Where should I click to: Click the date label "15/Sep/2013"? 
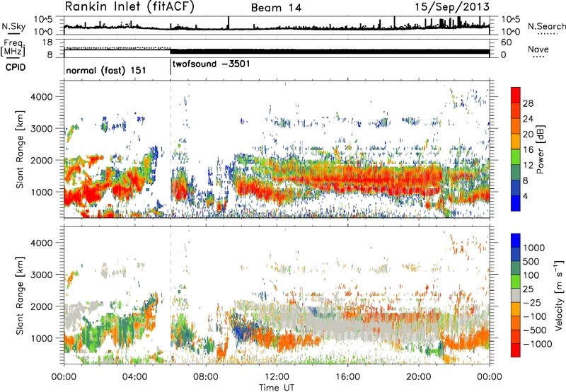pyautogui.click(x=452, y=7)
